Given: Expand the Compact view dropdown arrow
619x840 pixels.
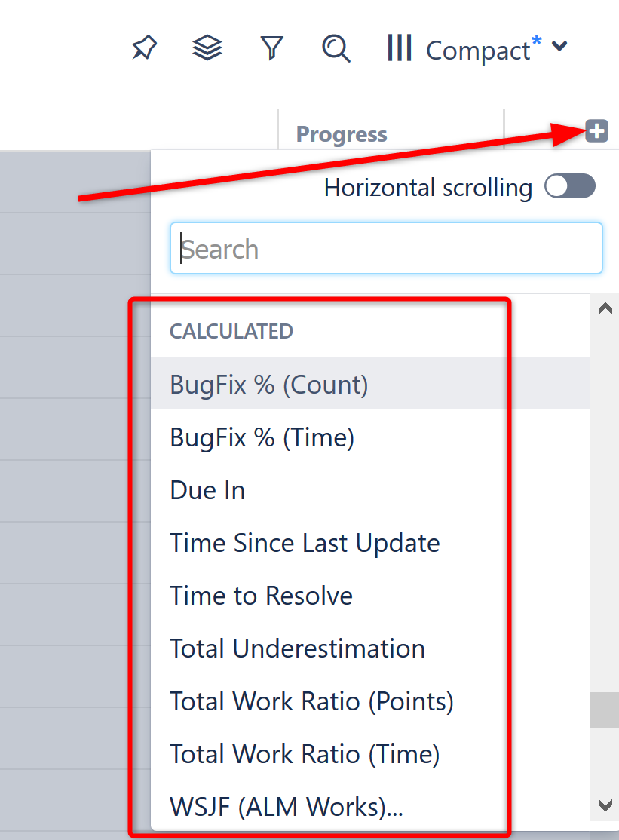Looking at the screenshot, I should pyautogui.click(x=559, y=47).
